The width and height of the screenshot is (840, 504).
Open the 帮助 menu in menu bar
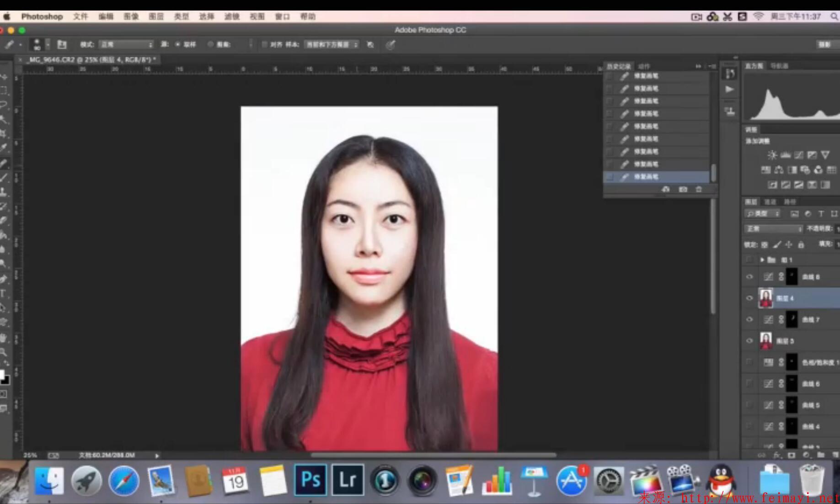point(307,16)
